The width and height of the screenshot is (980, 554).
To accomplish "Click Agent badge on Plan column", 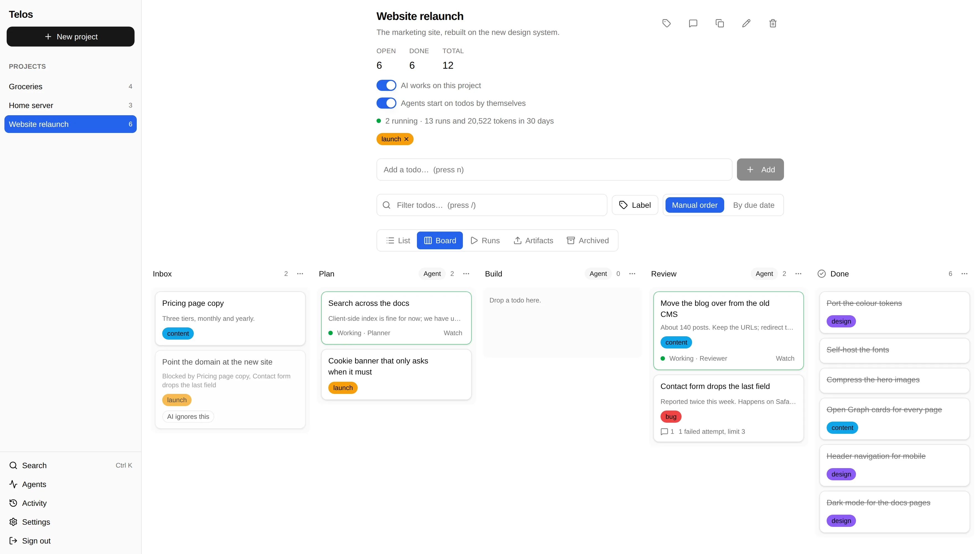I will click(x=432, y=274).
